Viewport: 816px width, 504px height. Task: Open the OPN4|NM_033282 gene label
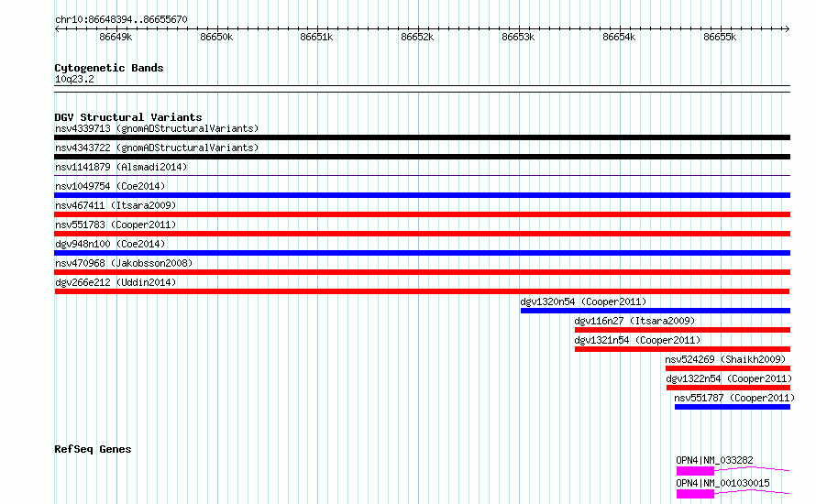click(714, 460)
